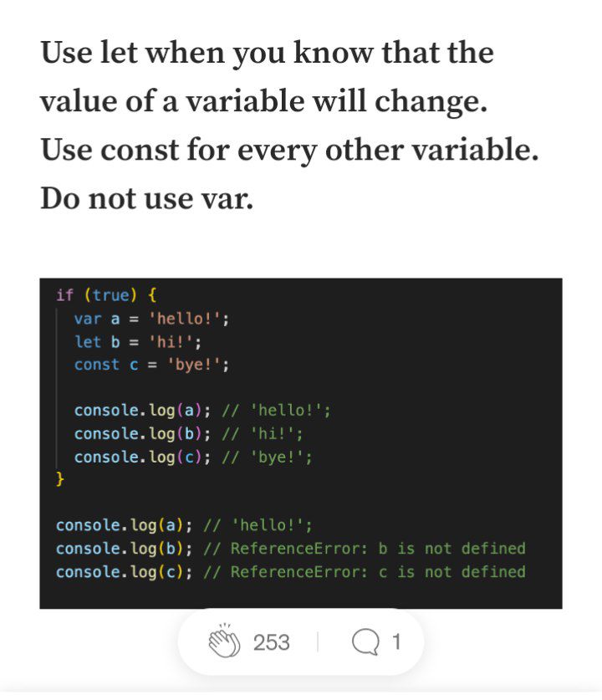
Task: Click the 'ReferenceError: b is not defined' comment
Action: click(377, 549)
